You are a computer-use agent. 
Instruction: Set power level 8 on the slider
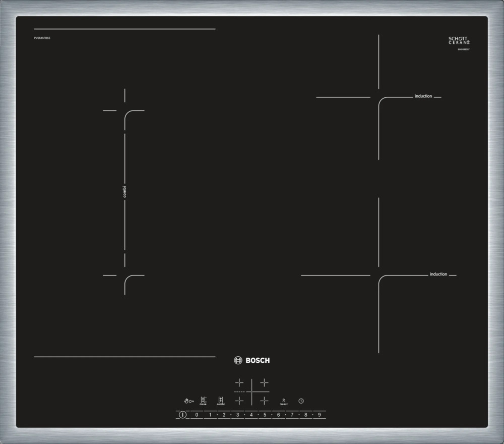pos(306,415)
